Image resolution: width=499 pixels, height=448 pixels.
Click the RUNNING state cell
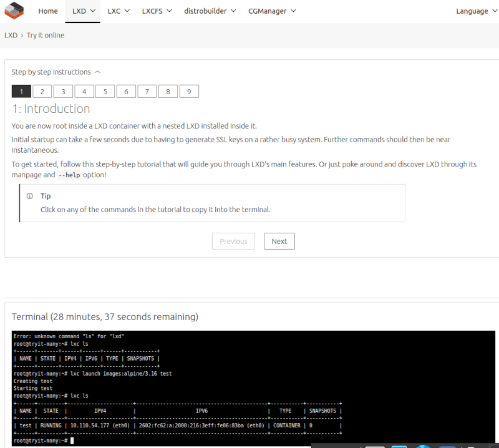click(51, 426)
